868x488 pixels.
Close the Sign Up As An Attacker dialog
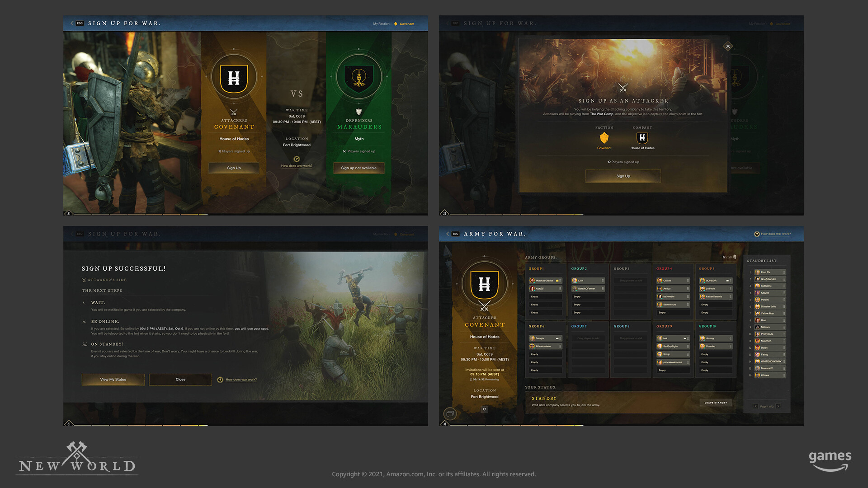(x=728, y=46)
